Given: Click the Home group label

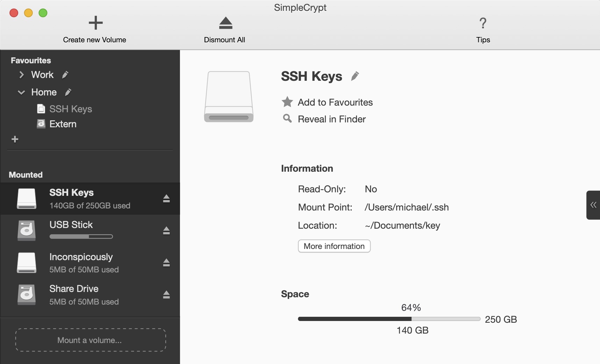Looking at the screenshot, I should tap(44, 92).
